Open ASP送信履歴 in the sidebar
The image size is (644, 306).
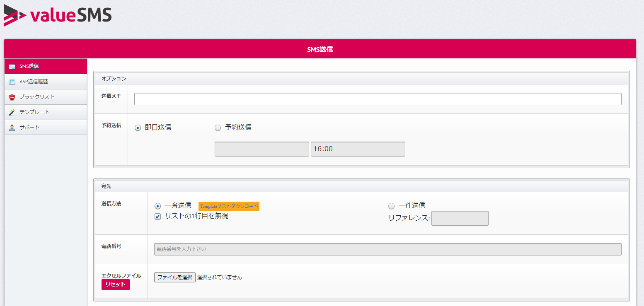46,82
